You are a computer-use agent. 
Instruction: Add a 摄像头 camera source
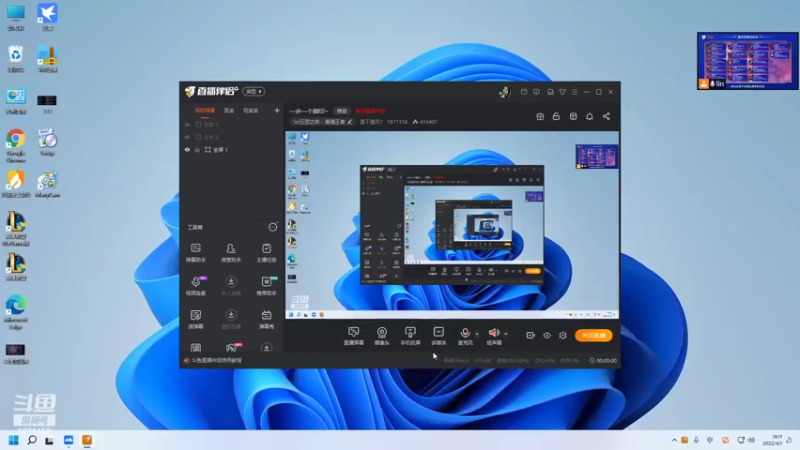pyautogui.click(x=382, y=336)
